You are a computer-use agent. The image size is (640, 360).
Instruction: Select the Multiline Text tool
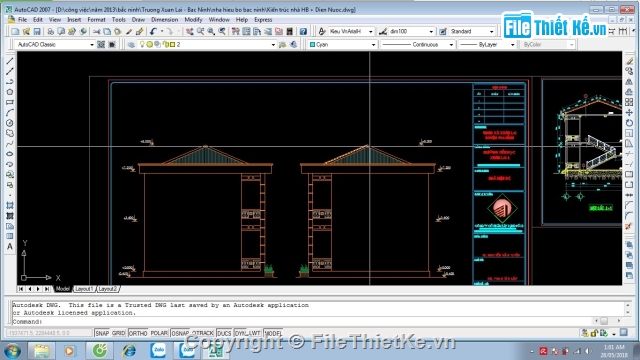(10, 247)
